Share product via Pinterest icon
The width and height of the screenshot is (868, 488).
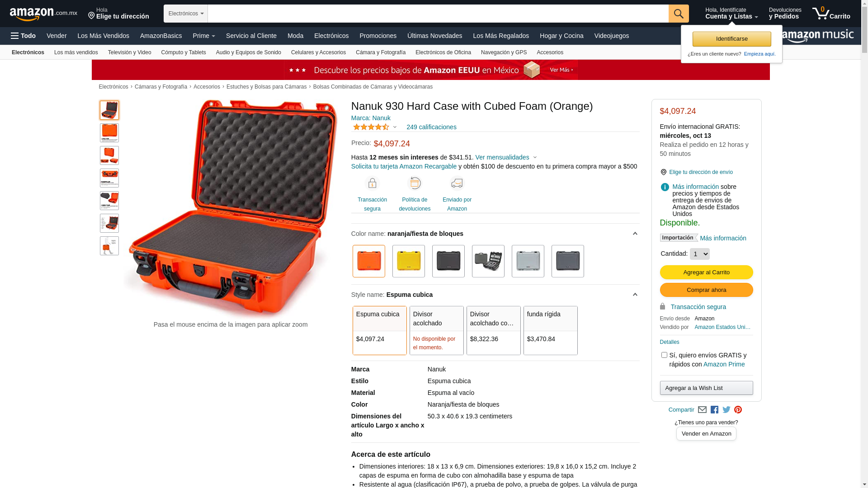(x=738, y=410)
